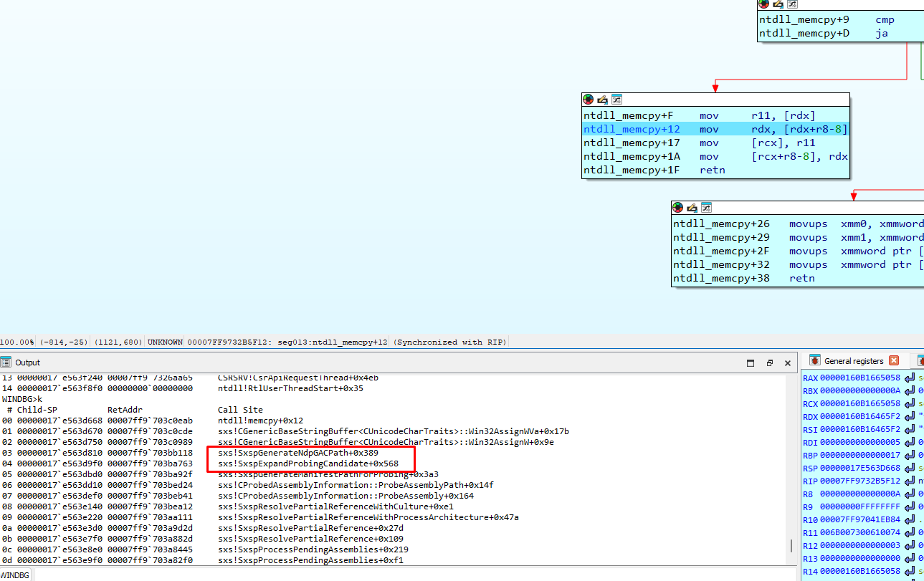Select the Output panel title tab
The width and height of the screenshot is (924, 581).
click(x=28, y=362)
